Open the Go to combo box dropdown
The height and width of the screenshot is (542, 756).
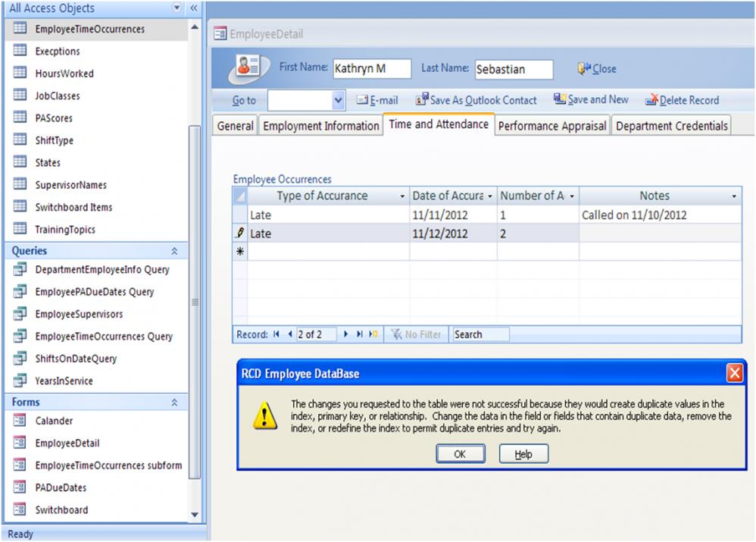tap(339, 100)
